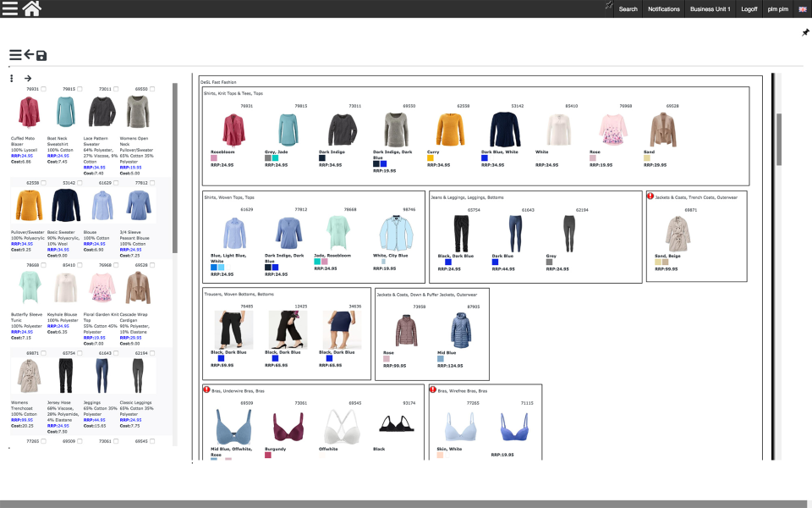The width and height of the screenshot is (812, 508).
Task: Click the language flag icon
Action: [x=802, y=8]
